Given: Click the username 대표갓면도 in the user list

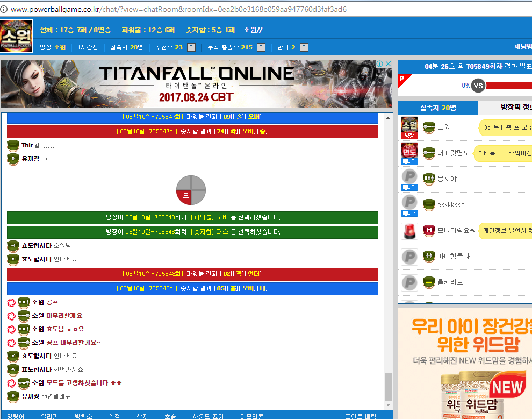Looking at the screenshot, I should [x=454, y=153].
